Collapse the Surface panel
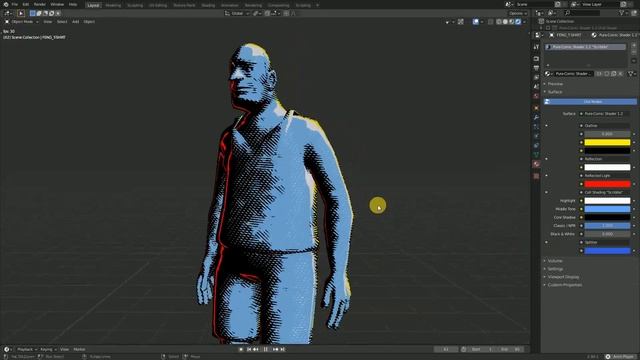Image resolution: width=640 pixels, height=360 pixels. 555,92
